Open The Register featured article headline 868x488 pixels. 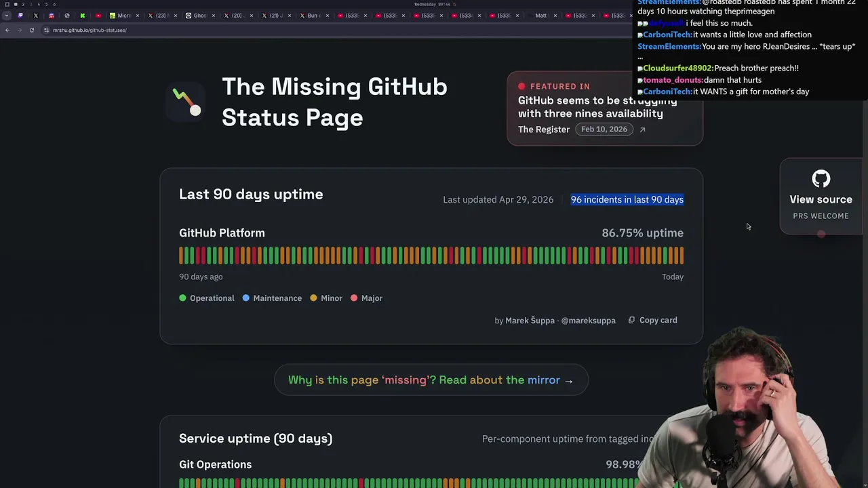597,107
